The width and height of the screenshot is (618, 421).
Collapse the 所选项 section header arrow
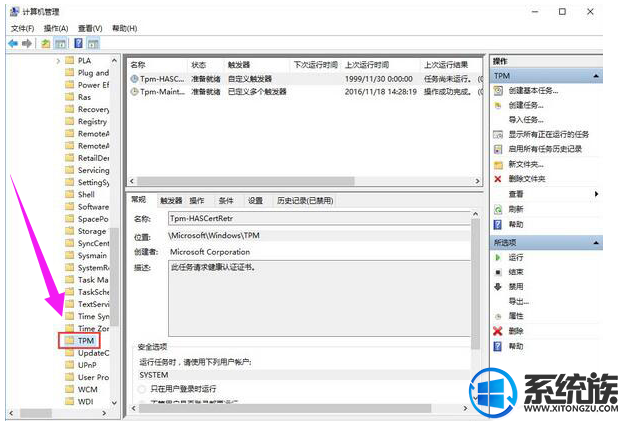(596, 243)
